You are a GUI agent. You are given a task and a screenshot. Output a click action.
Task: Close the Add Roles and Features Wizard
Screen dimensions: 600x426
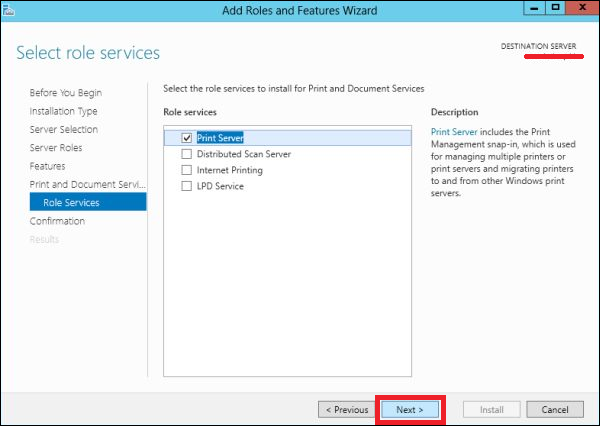click(579, 7)
